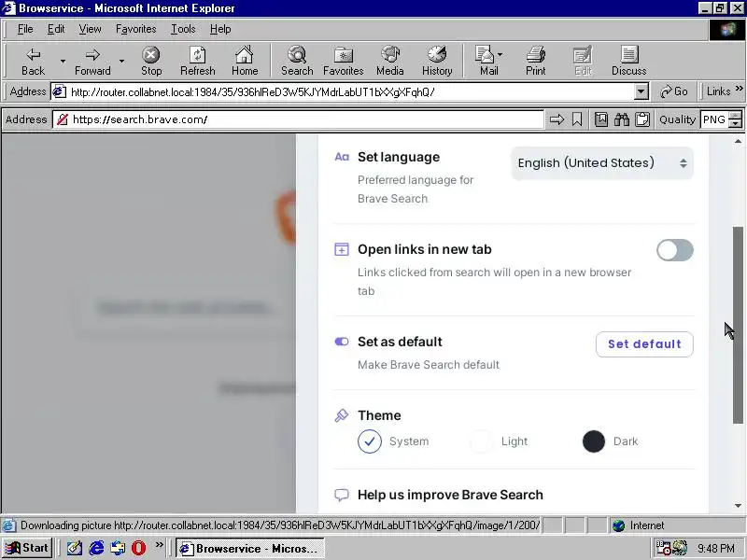Print the page from toolbar
The width and height of the screenshot is (747, 560).
[x=535, y=61]
